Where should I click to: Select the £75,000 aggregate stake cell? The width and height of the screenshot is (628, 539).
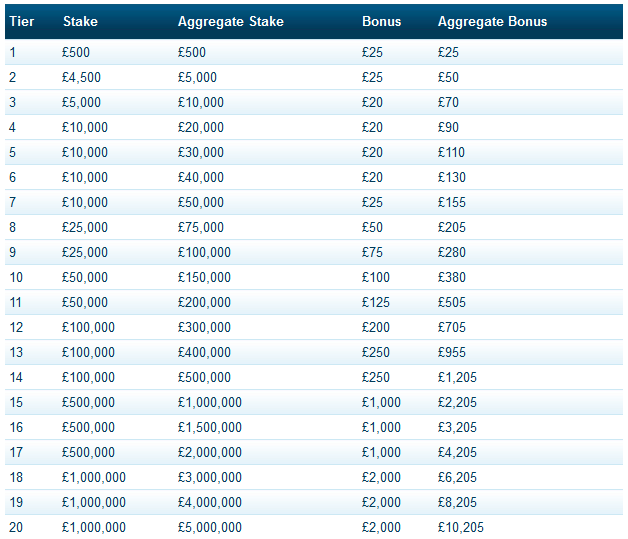201,227
